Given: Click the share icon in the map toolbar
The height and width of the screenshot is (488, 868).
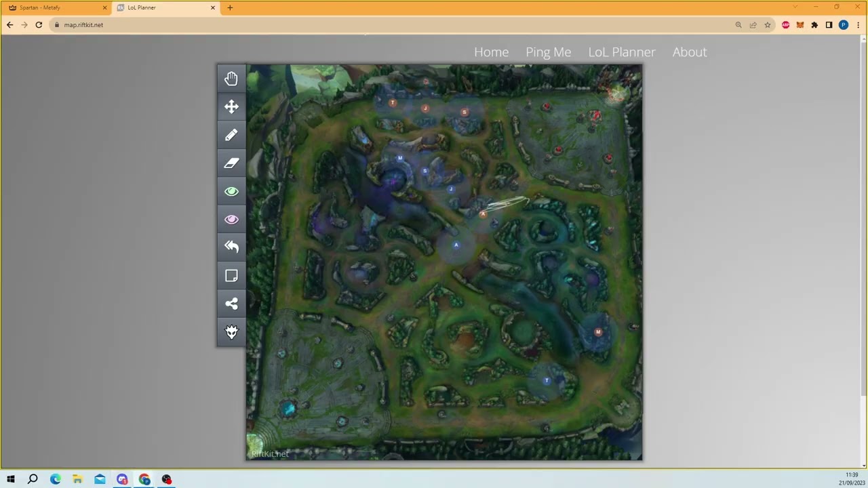Looking at the screenshot, I should point(231,304).
